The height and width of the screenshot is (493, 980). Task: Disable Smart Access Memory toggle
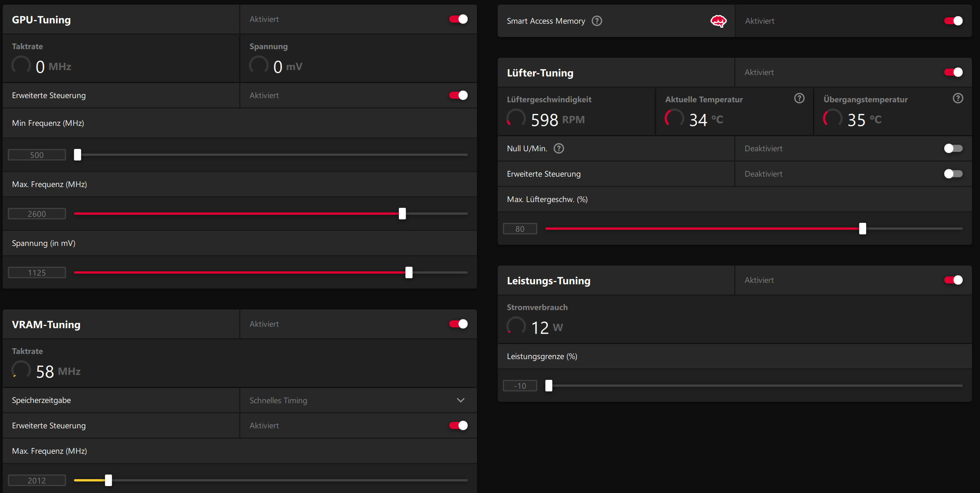point(953,21)
